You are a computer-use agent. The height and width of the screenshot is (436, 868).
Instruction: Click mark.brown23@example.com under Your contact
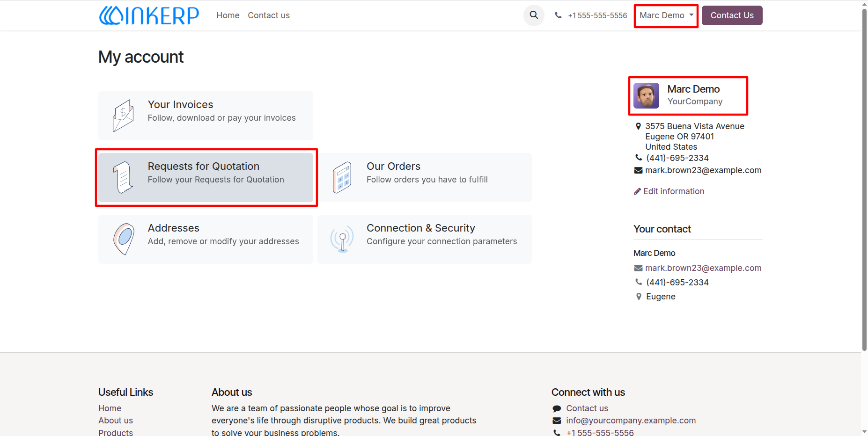click(703, 268)
